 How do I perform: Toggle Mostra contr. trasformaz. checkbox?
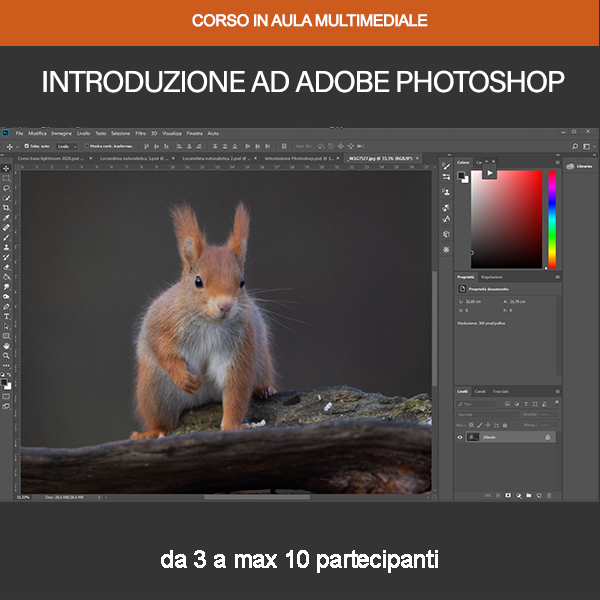click(x=86, y=146)
